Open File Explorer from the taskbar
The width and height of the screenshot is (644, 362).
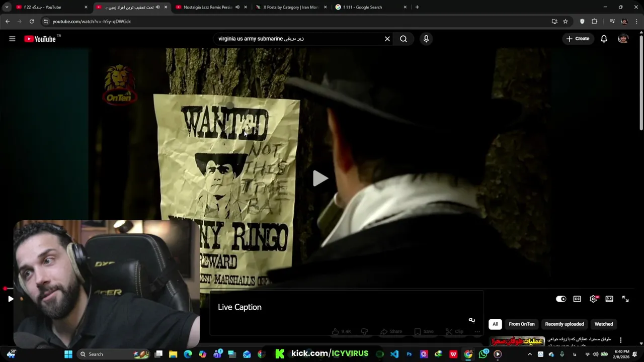[x=173, y=354]
